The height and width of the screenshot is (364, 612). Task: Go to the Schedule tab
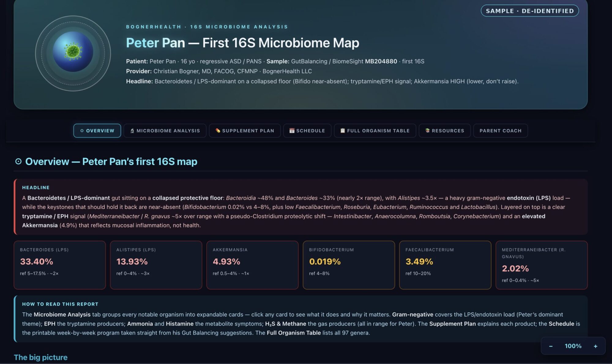pyautogui.click(x=307, y=131)
